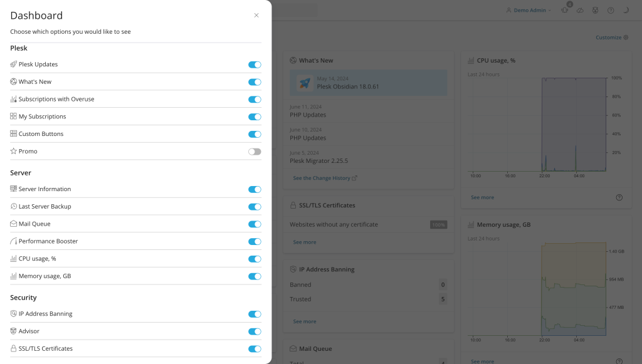This screenshot has height=364, width=642.
Task: Toggle My Subscriptions switch
Action: point(255,117)
